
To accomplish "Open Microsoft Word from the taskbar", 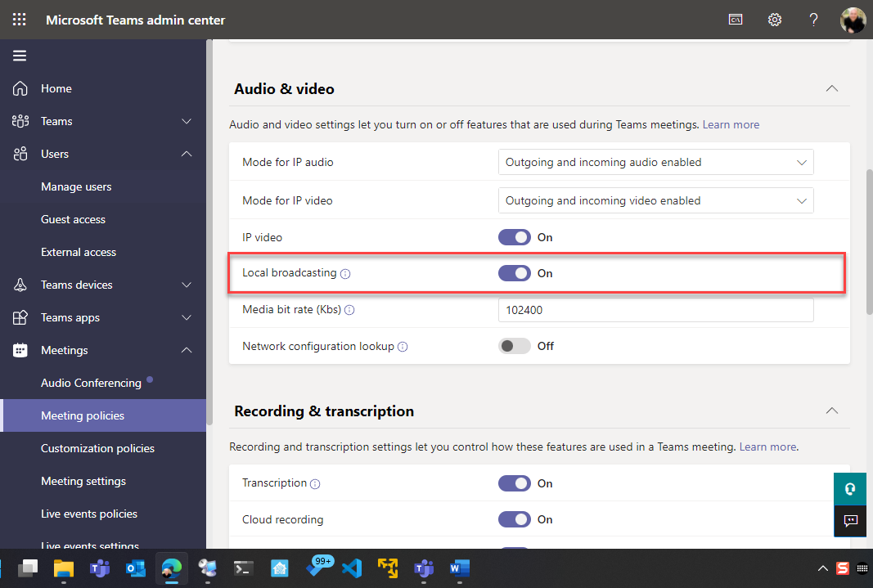I will 459,568.
